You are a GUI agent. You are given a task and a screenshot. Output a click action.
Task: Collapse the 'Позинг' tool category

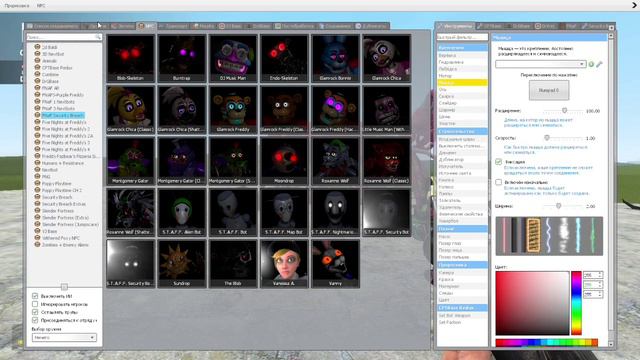point(462,229)
